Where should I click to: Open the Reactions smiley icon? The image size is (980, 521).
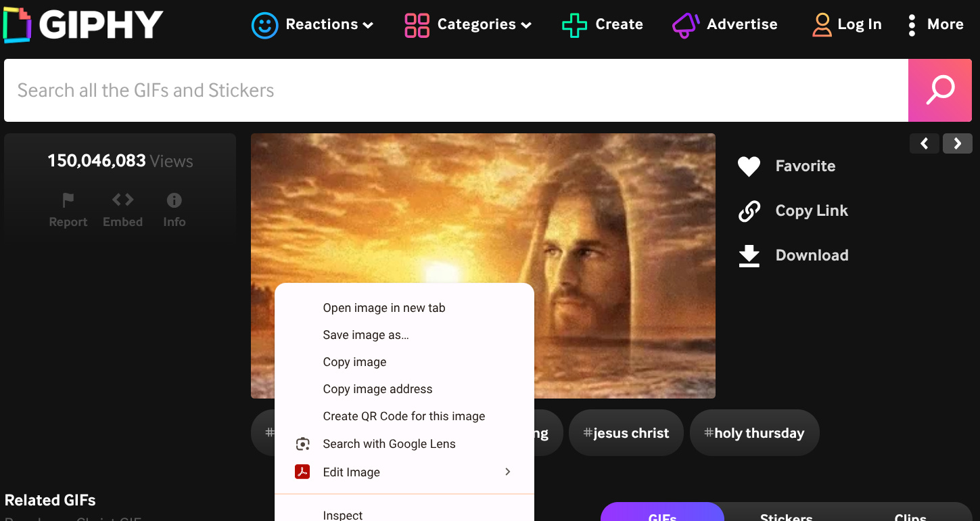click(264, 25)
